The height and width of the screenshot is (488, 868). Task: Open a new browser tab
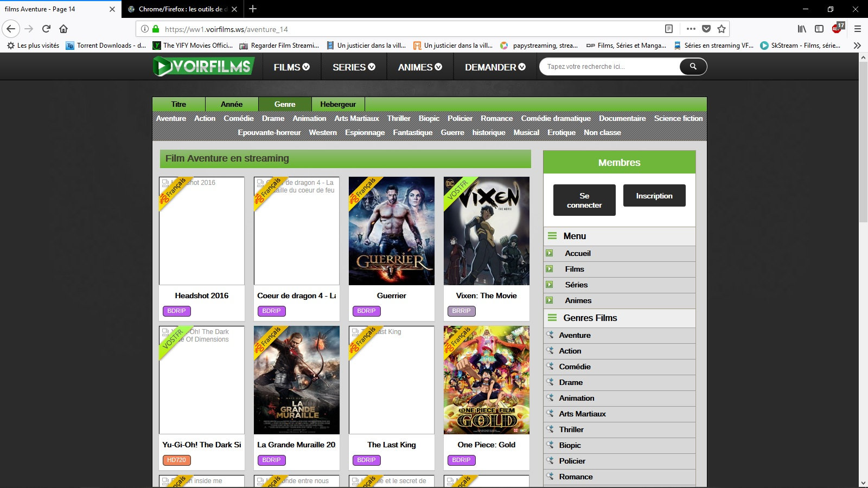pos(253,9)
